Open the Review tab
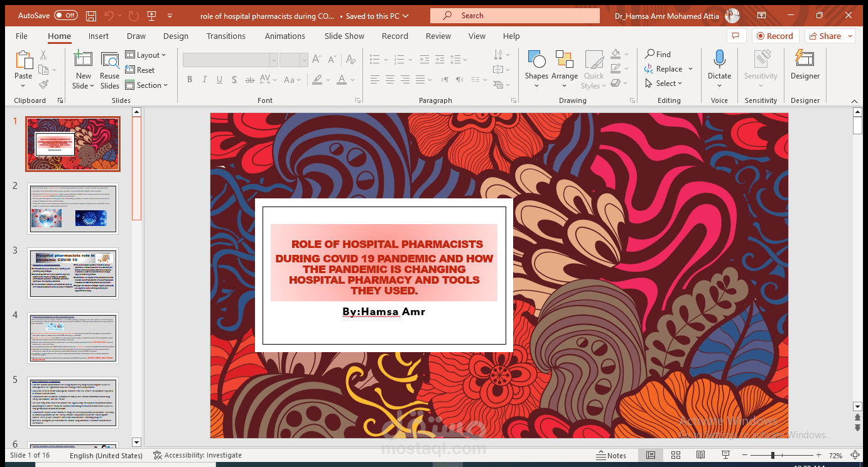Screen dimensions: 868x467 pos(438,36)
